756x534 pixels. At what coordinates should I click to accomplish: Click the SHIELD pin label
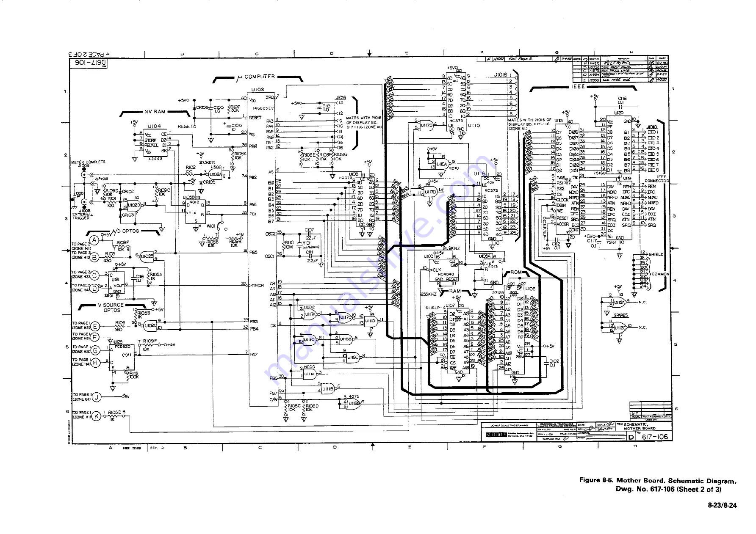(x=656, y=254)
